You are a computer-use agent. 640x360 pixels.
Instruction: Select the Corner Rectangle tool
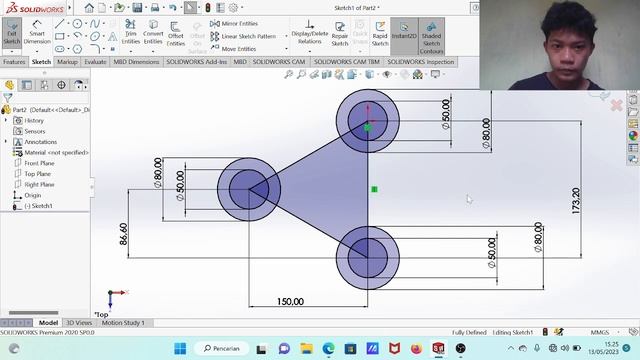60,36
